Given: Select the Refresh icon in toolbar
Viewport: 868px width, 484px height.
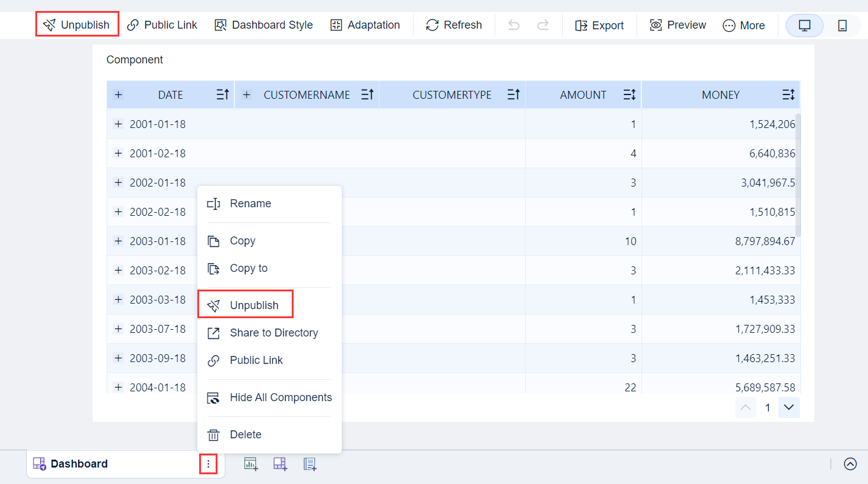Looking at the screenshot, I should point(453,25).
